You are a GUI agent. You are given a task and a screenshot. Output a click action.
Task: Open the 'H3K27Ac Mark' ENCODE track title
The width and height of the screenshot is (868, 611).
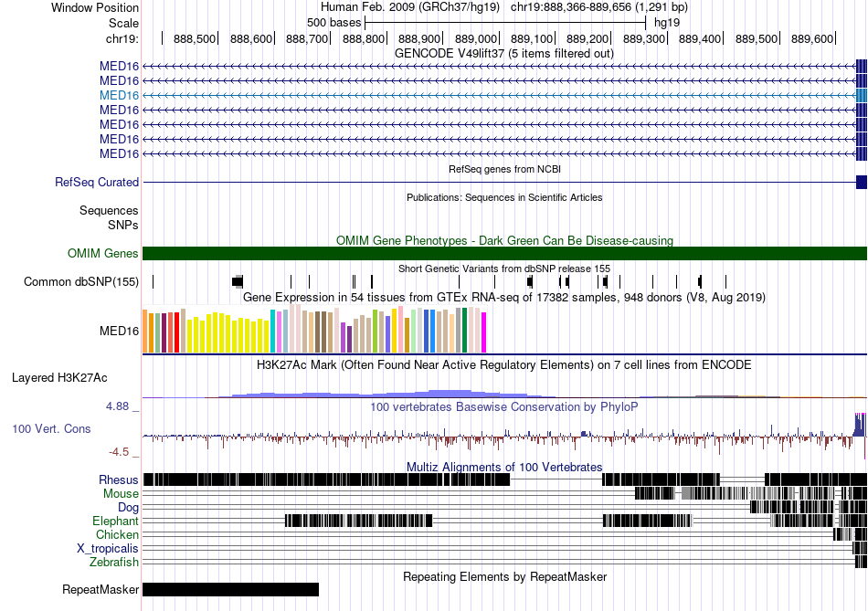click(504, 365)
